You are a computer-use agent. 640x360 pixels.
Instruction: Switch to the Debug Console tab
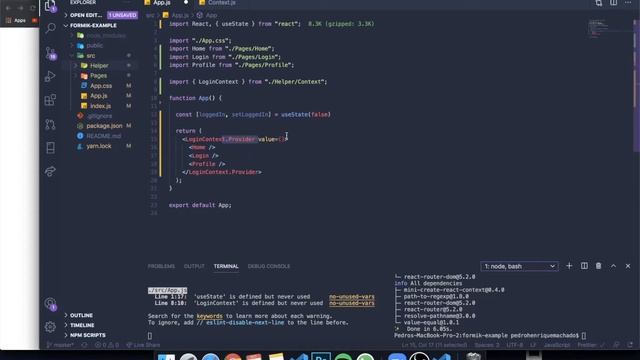[269, 266]
